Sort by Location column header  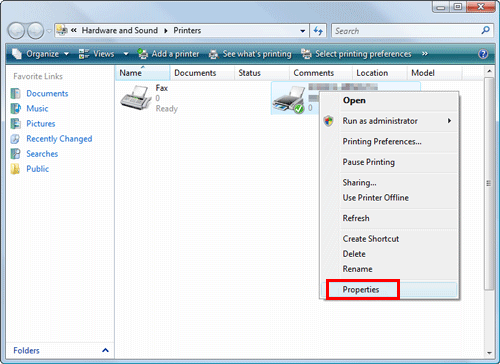(380, 73)
